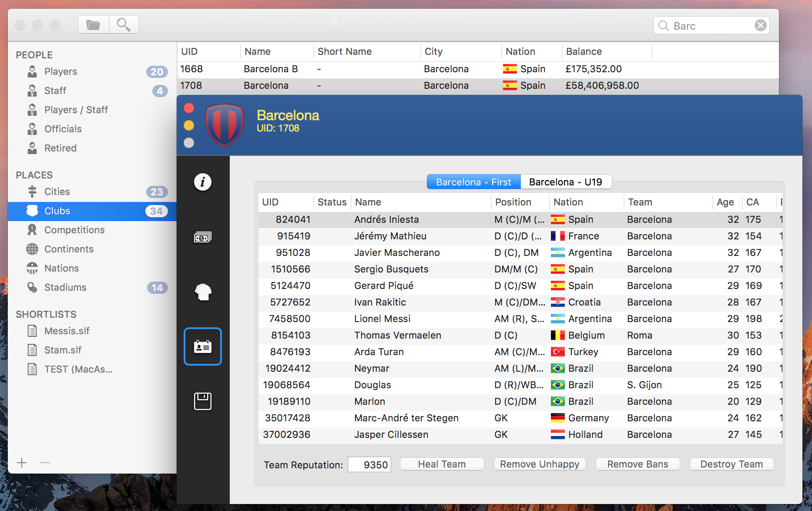
Task: Sort squad table by Team column
Action: click(668, 202)
